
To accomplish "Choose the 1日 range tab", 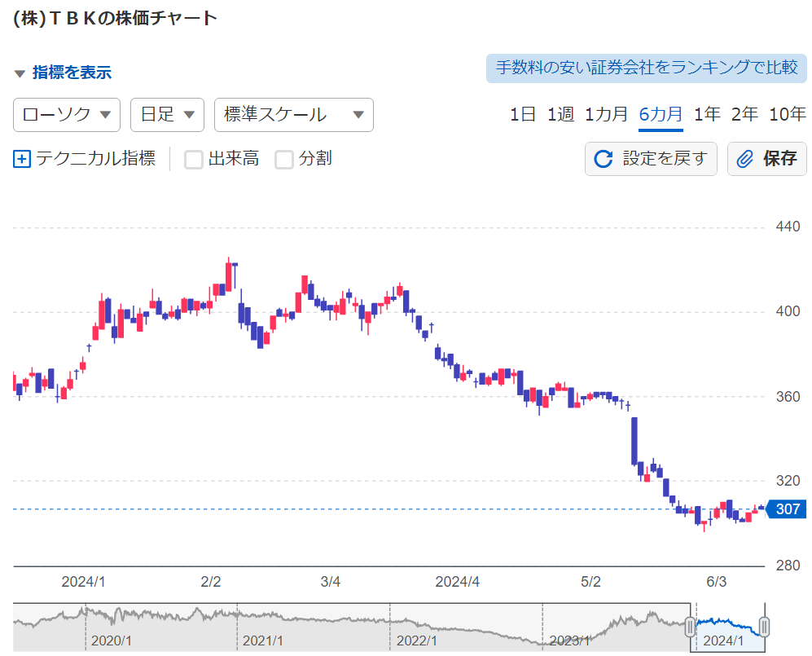I will click(x=523, y=114).
